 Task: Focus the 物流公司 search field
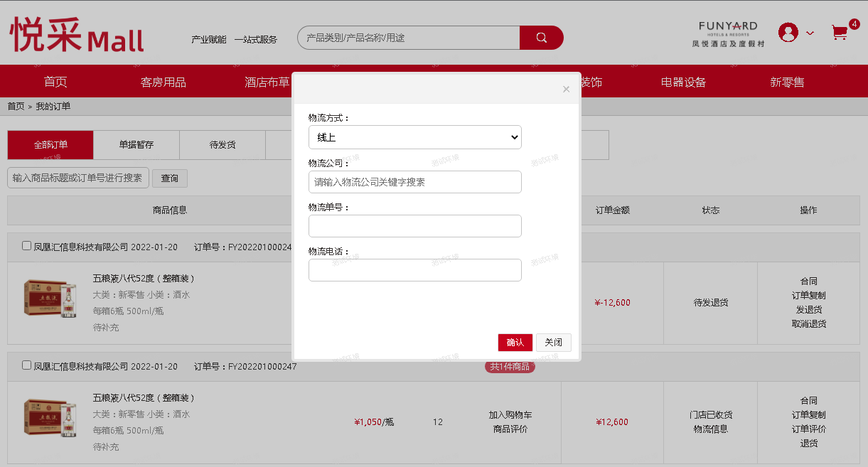(x=415, y=182)
